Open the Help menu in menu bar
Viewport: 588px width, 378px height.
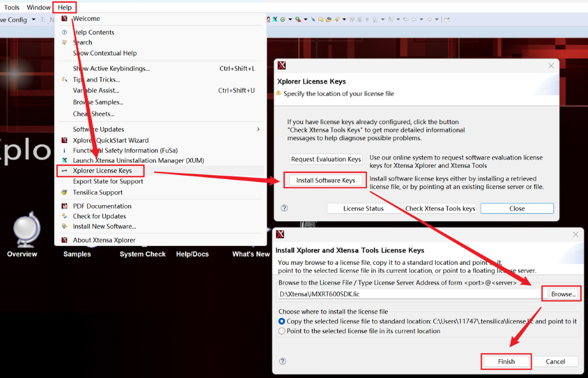[x=65, y=7]
